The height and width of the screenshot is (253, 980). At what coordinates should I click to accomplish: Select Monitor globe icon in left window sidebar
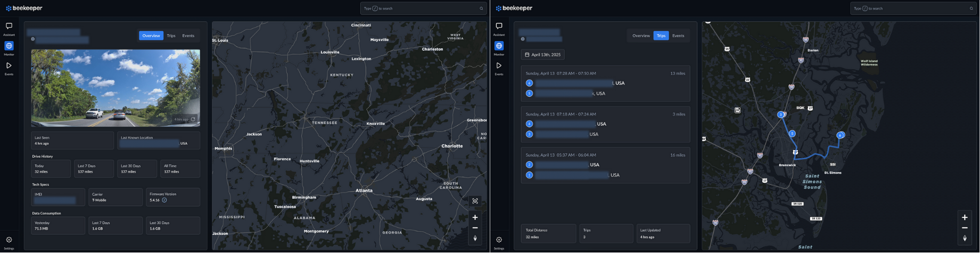pyautogui.click(x=9, y=46)
